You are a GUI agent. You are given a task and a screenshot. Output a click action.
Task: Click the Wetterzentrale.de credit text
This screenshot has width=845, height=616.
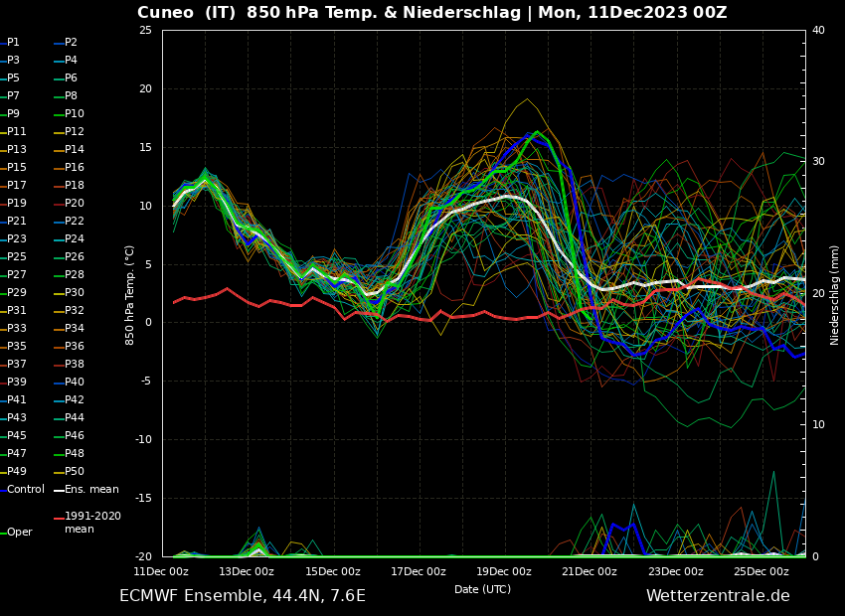717,596
